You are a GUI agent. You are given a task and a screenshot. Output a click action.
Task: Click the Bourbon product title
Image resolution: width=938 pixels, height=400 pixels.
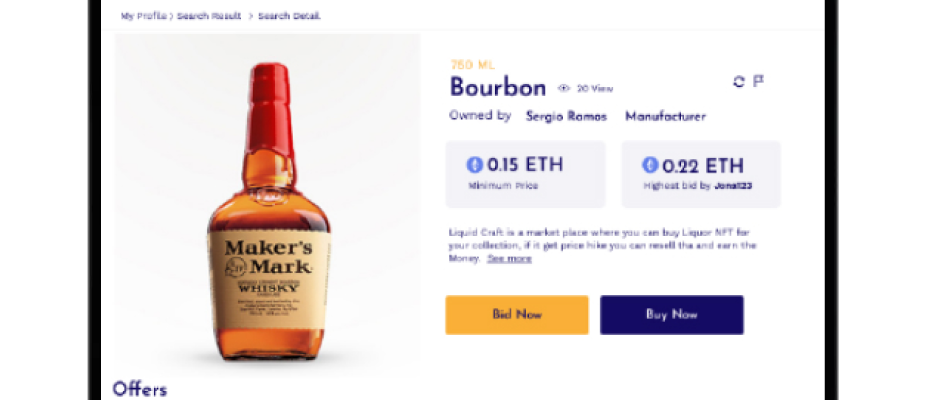pyautogui.click(x=498, y=87)
